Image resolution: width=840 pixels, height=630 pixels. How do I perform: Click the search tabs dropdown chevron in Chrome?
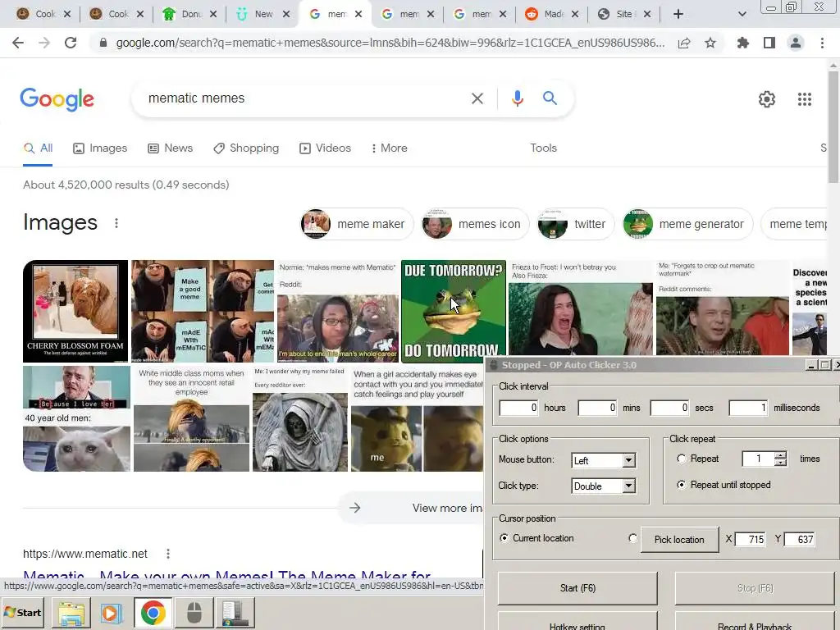click(x=742, y=14)
